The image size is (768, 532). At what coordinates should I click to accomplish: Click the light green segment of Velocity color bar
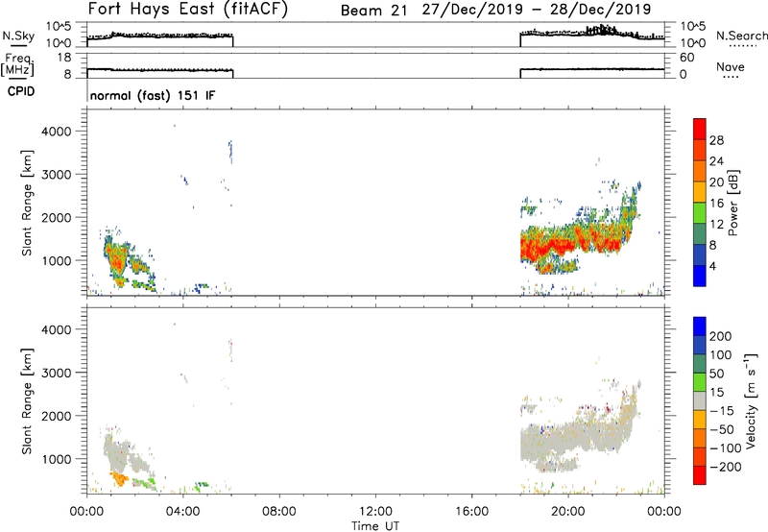pyautogui.click(x=700, y=382)
